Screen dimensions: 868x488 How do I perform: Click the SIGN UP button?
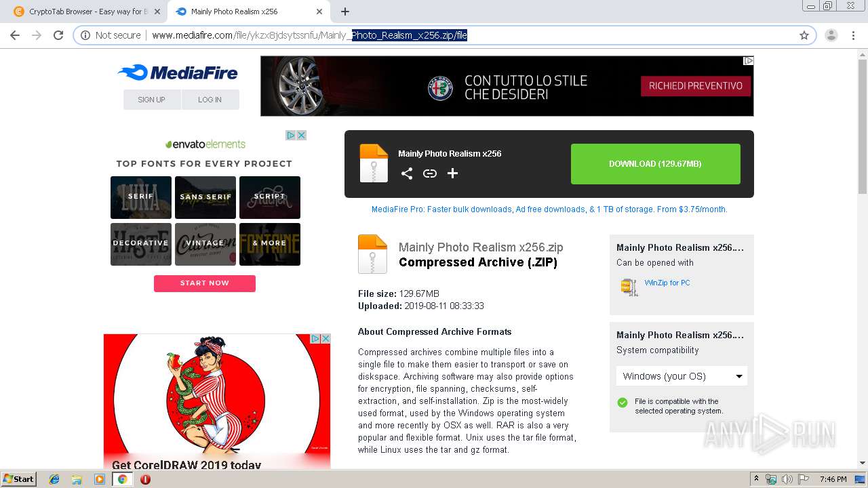(151, 100)
